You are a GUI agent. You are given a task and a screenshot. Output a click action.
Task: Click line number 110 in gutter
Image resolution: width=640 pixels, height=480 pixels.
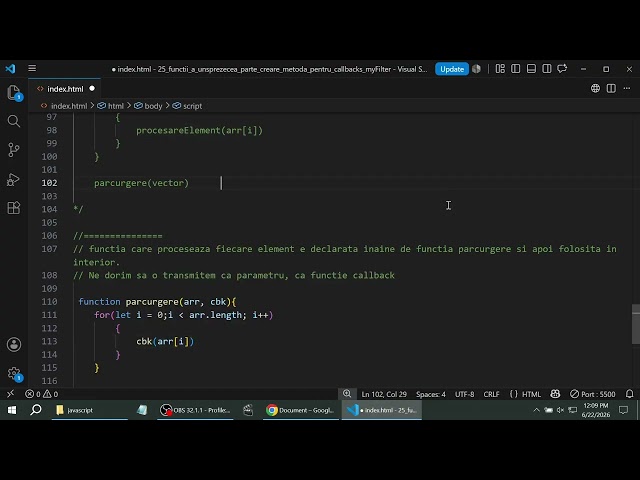coord(49,302)
